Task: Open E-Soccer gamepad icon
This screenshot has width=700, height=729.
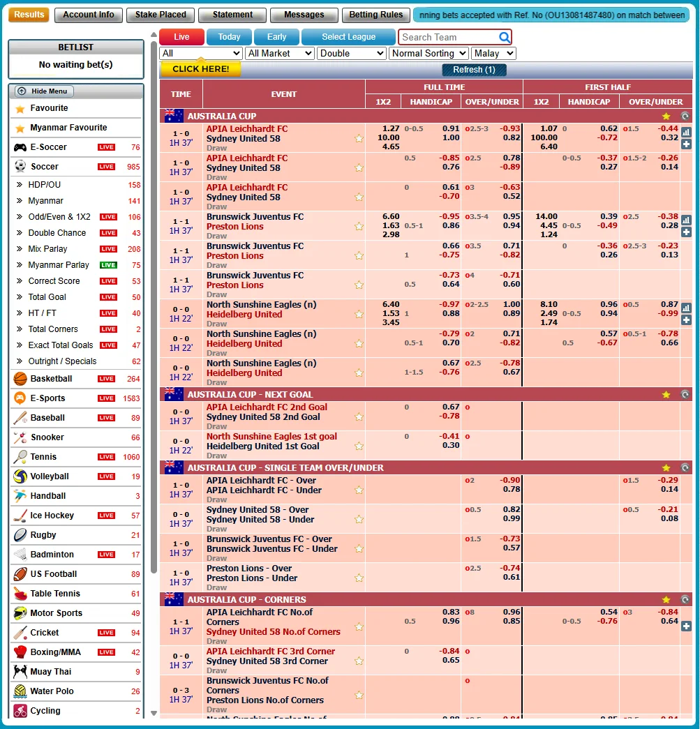Action: (x=20, y=147)
